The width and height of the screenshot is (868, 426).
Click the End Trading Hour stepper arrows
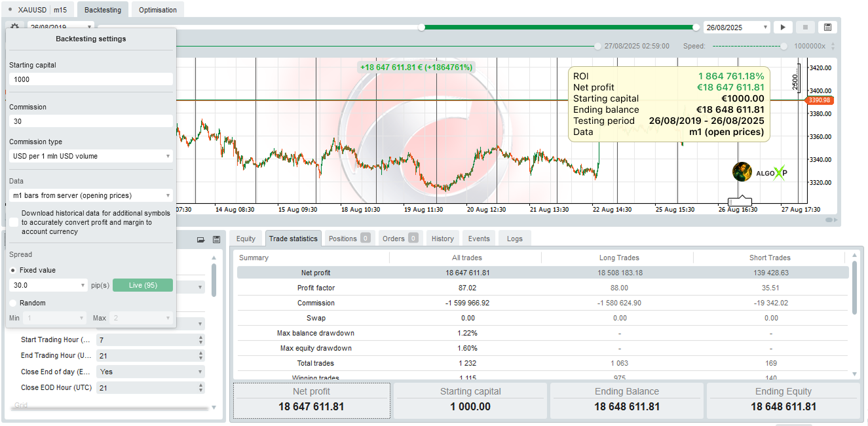tap(201, 356)
